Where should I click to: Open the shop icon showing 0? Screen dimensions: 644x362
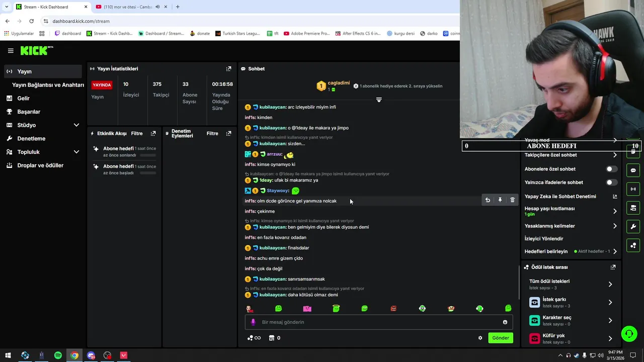(x=275, y=338)
